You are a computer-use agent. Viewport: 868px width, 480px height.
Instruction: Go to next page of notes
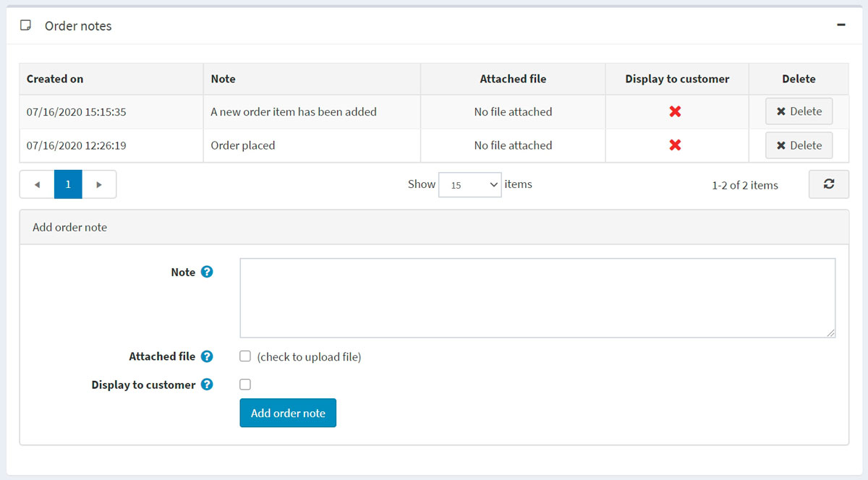(x=99, y=184)
